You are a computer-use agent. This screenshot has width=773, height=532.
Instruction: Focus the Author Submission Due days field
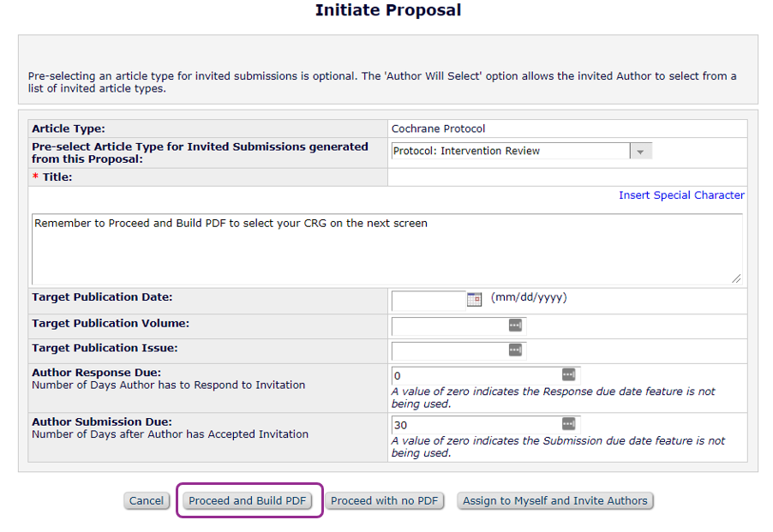pos(476,425)
